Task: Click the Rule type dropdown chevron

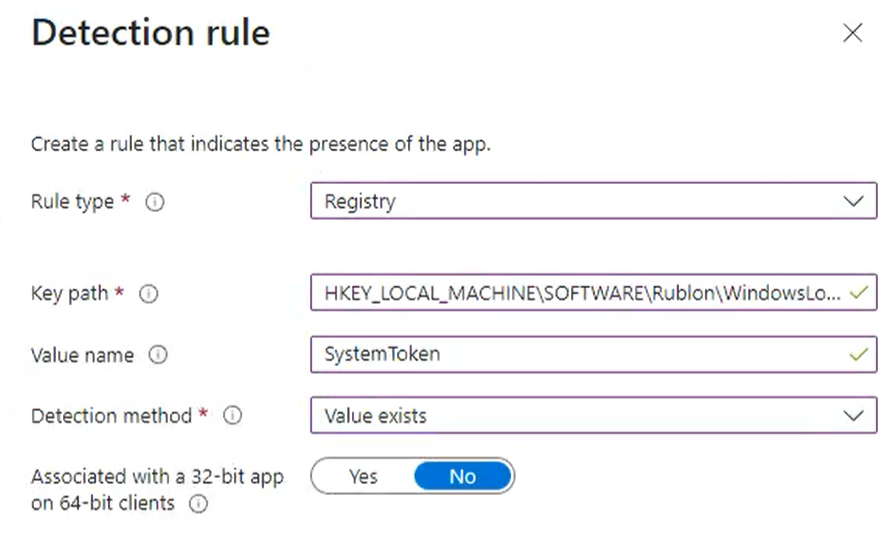Action: (x=853, y=201)
